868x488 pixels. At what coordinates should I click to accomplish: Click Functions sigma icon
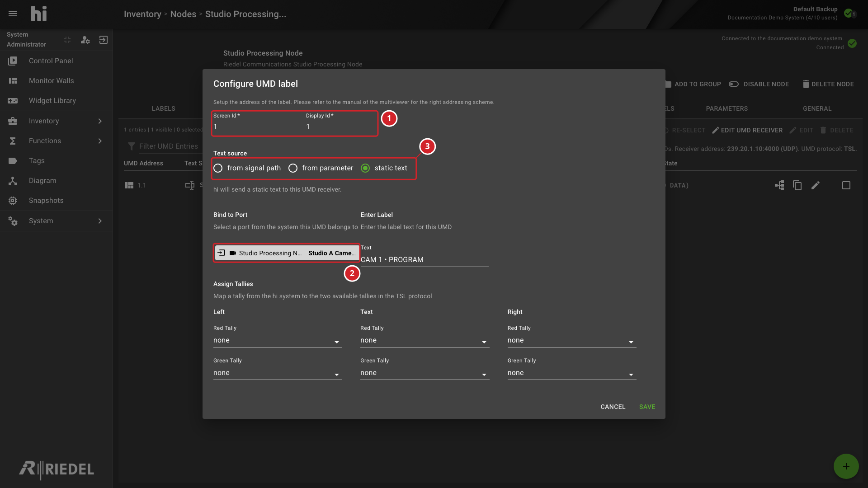[13, 141]
